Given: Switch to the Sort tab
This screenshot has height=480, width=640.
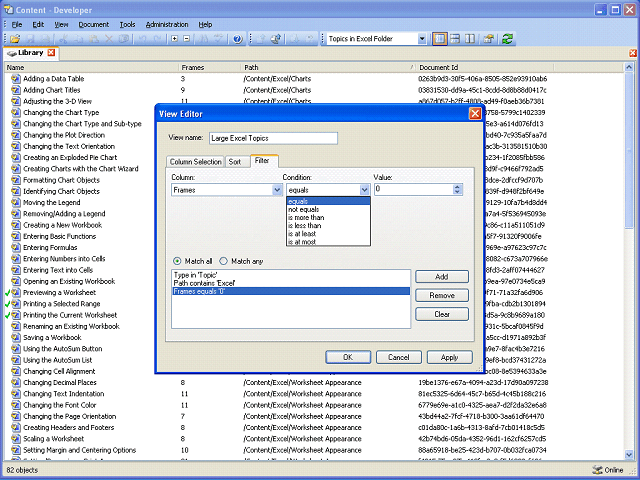Looking at the screenshot, I should [x=235, y=162].
